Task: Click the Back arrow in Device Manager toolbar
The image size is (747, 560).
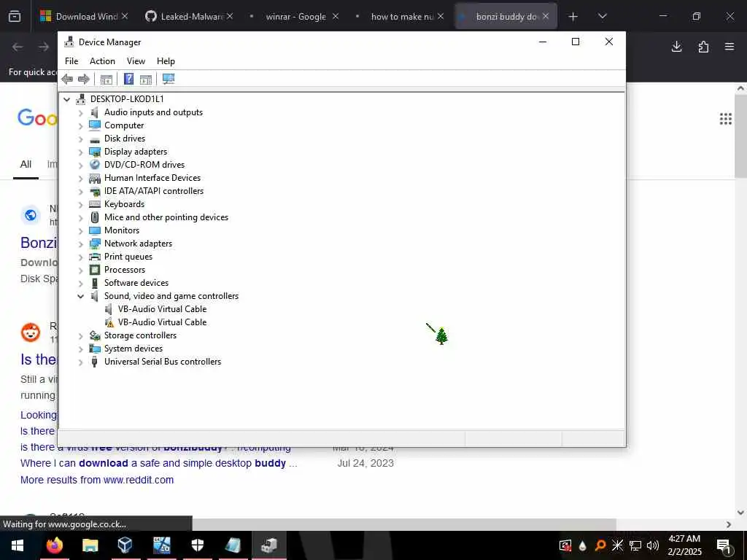Action: point(67,79)
